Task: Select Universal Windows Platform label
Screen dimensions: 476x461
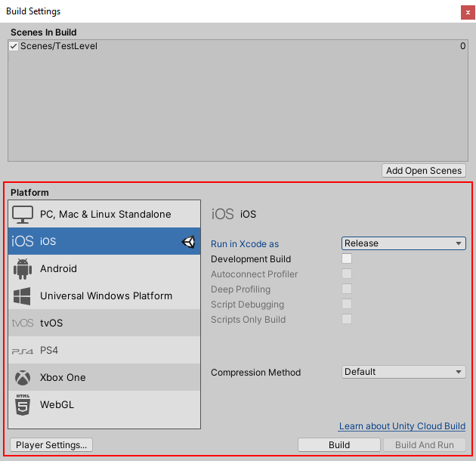Action: tap(106, 295)
